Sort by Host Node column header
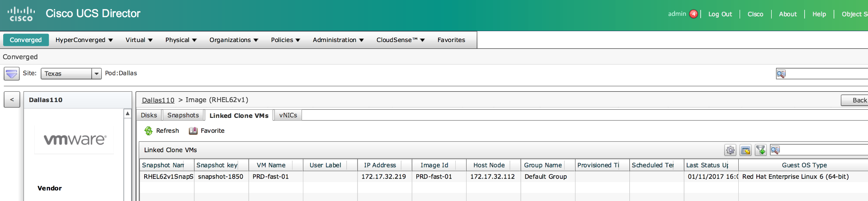 pos(493,165)
